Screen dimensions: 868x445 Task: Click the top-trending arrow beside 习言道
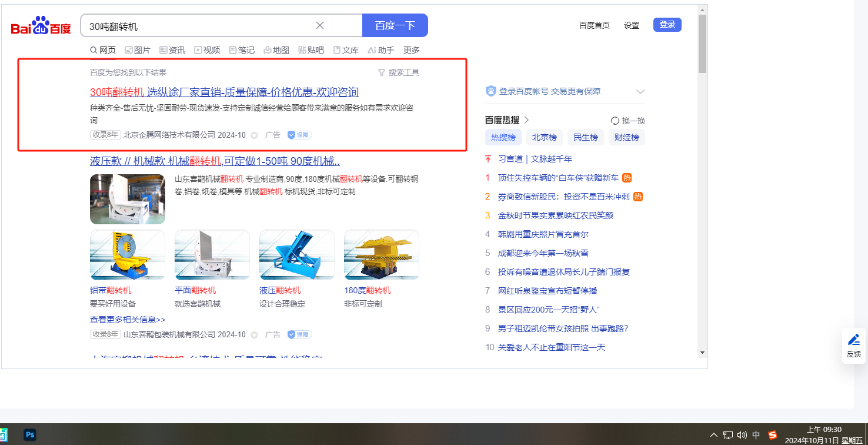[x=488, y=159]
